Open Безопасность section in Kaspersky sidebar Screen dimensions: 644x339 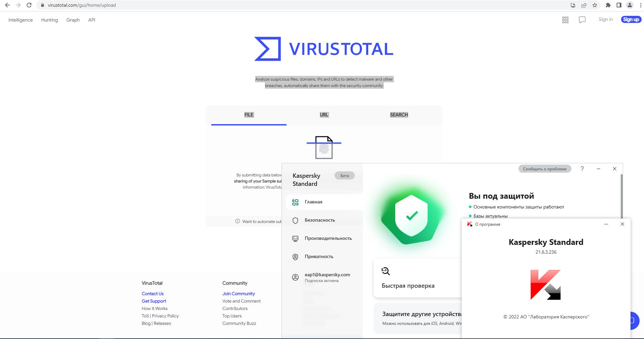[324, 220]
